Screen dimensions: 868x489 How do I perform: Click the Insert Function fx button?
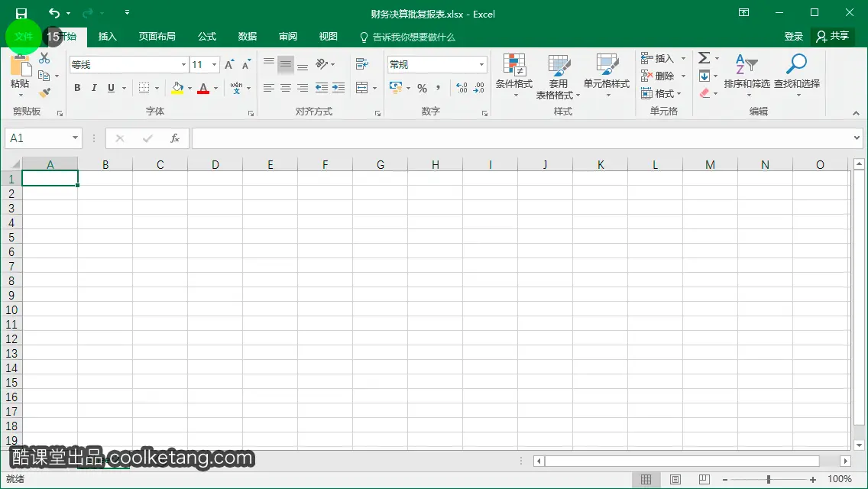tap(174, 138)
